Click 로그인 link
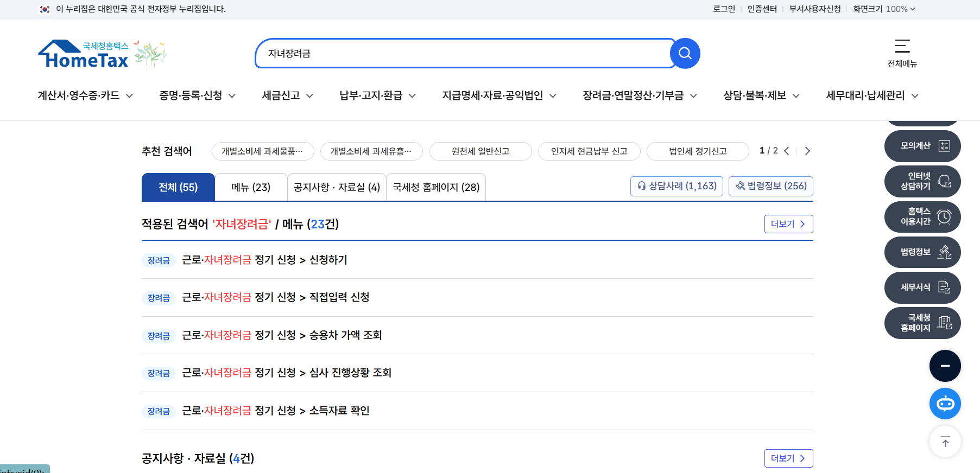This screenshot has height=473, width=980. pos(724,9)
